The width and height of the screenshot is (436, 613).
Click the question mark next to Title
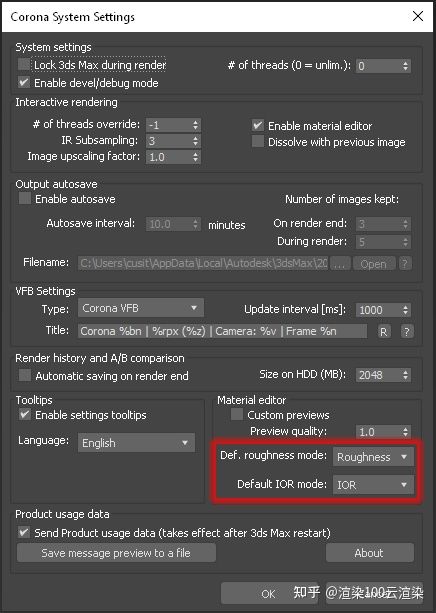(x=406, y=332)
